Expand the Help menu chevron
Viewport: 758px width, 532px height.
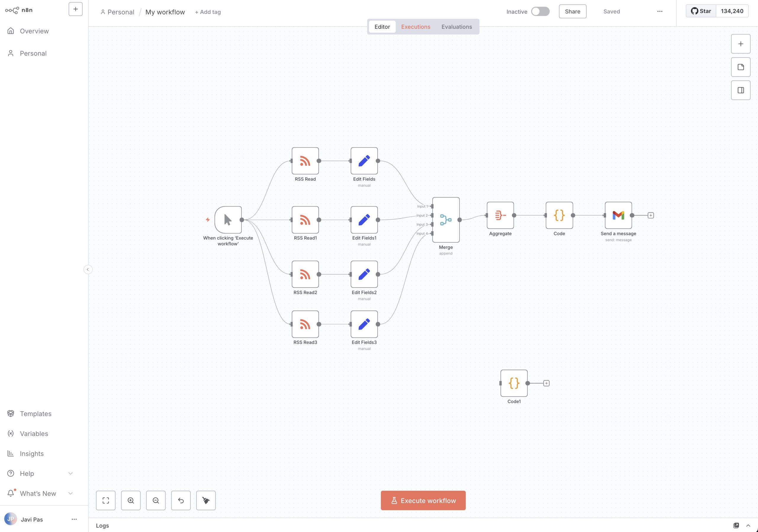point(70,473)
